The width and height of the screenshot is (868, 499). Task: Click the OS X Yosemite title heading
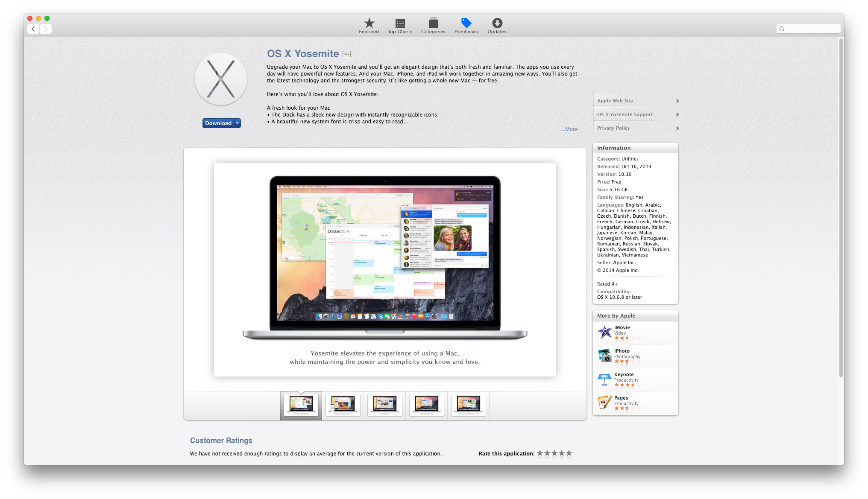click(303, 54)
